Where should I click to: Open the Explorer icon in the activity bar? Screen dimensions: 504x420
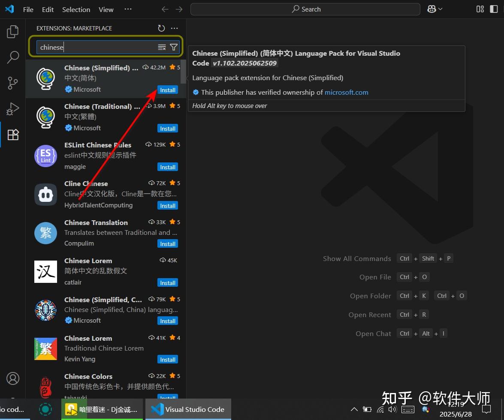point(12,31)
